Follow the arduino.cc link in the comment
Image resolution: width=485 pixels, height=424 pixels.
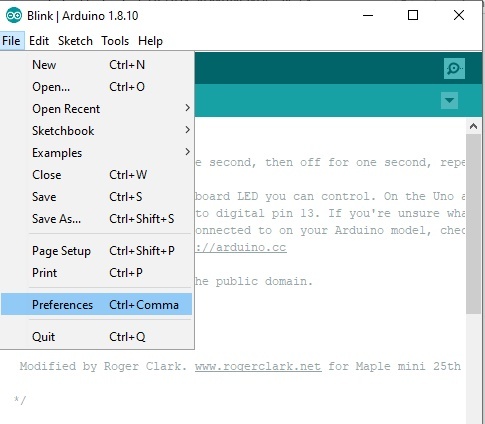tap(241, 247)
